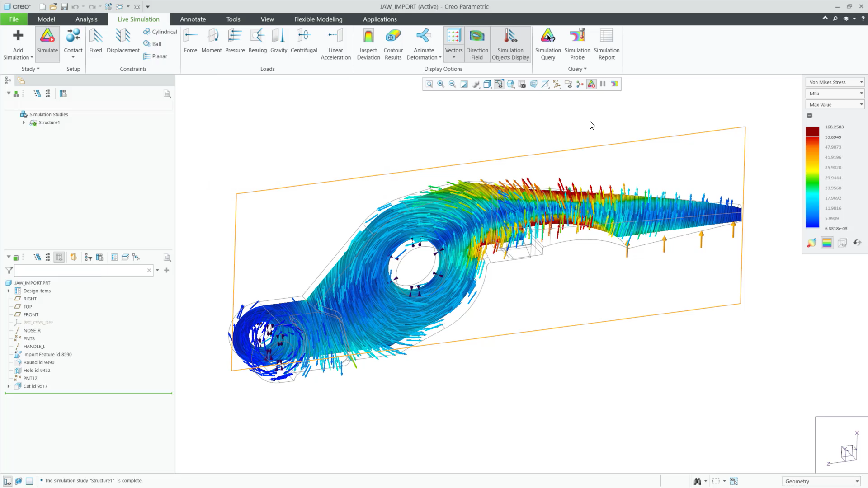
Task: Click the Fixed constraint icon
Action: point(95,41)
